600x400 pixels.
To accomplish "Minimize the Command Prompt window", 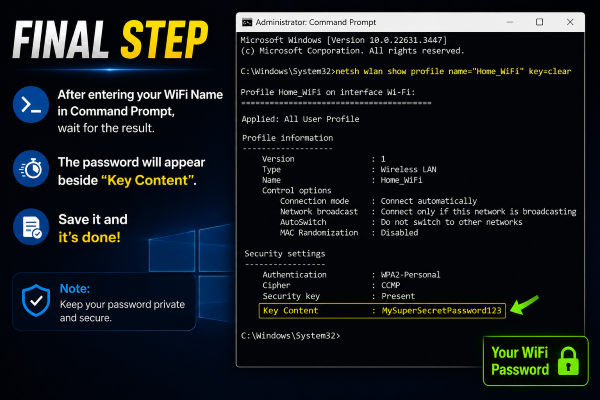I will click(x=509, y=22).
